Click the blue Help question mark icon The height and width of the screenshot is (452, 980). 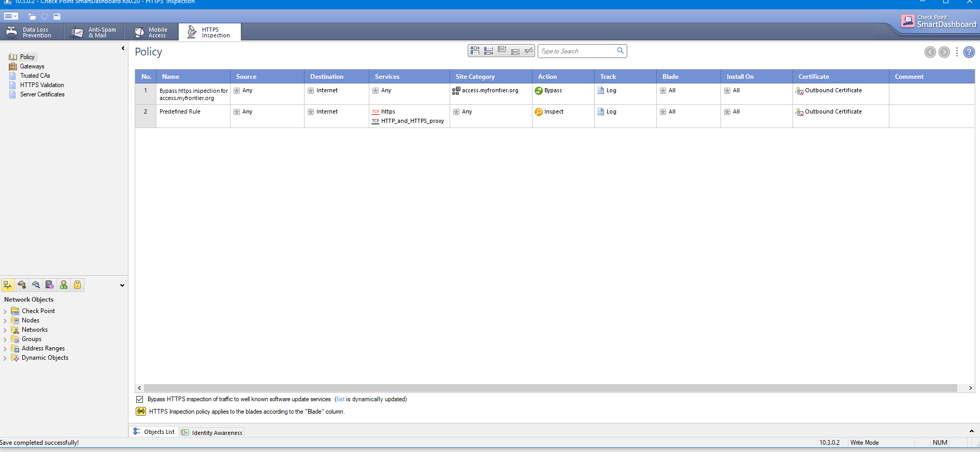(969, 52)
